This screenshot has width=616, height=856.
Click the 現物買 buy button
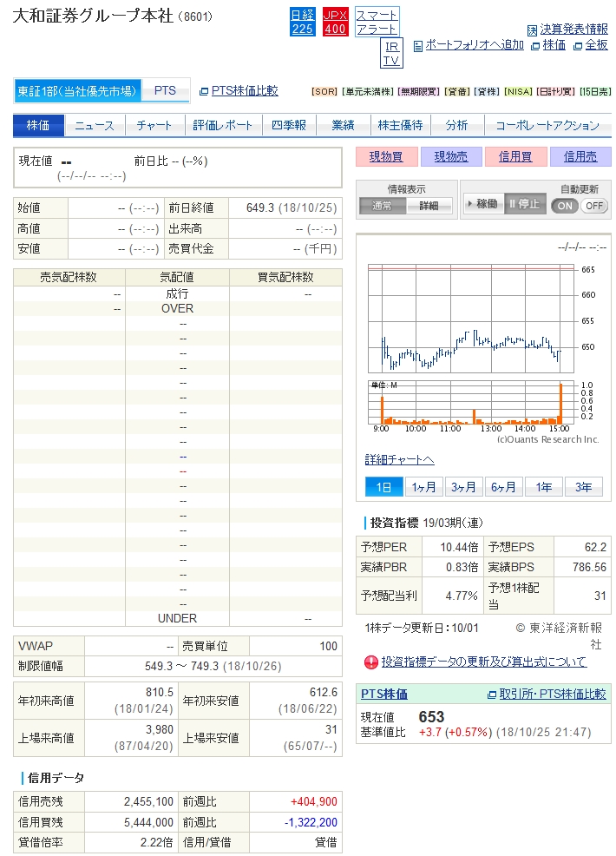(x=385, y=157)
